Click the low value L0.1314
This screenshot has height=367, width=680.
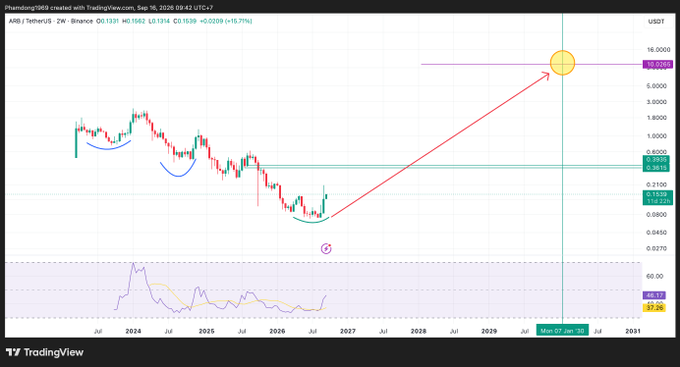click(x=159, y=21)
